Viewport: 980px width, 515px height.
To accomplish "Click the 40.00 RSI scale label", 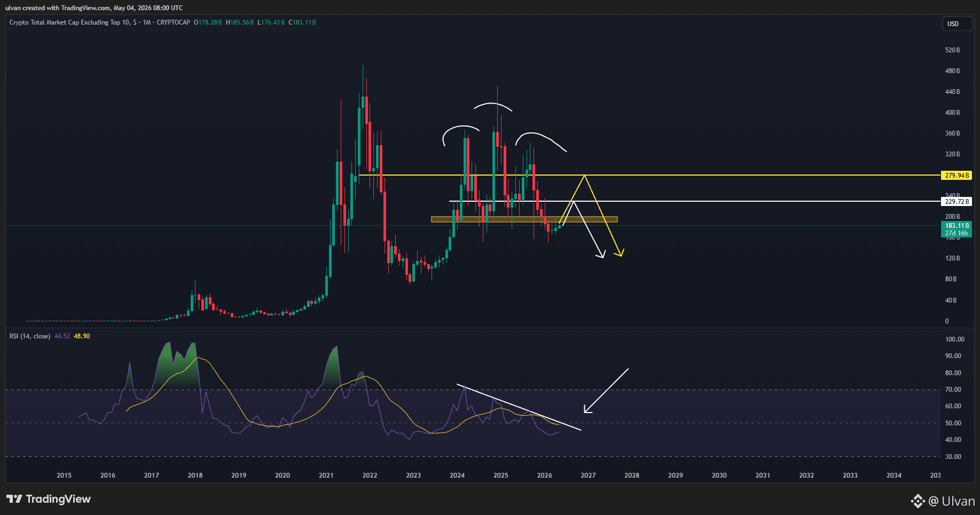I will (x=953, y=440).
